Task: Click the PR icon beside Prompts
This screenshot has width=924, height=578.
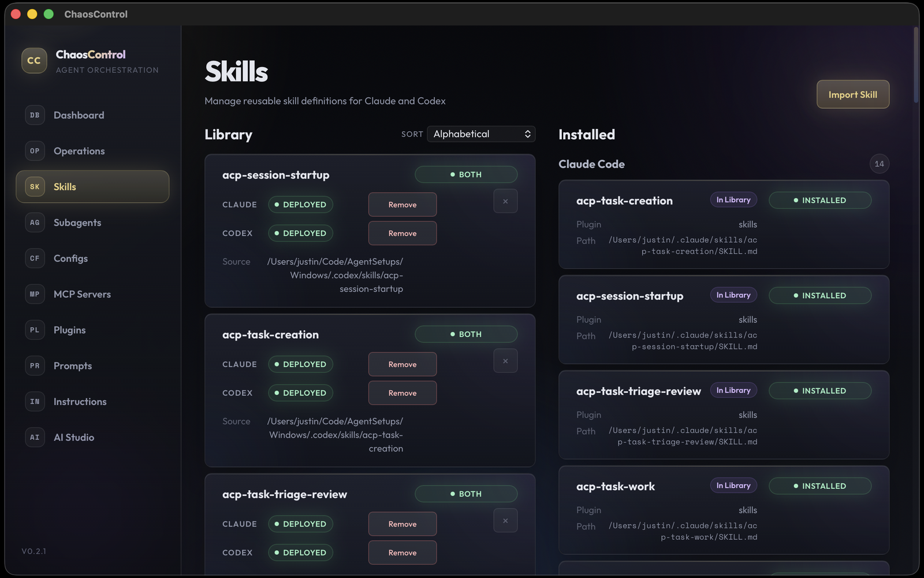Action: (35, 366)
